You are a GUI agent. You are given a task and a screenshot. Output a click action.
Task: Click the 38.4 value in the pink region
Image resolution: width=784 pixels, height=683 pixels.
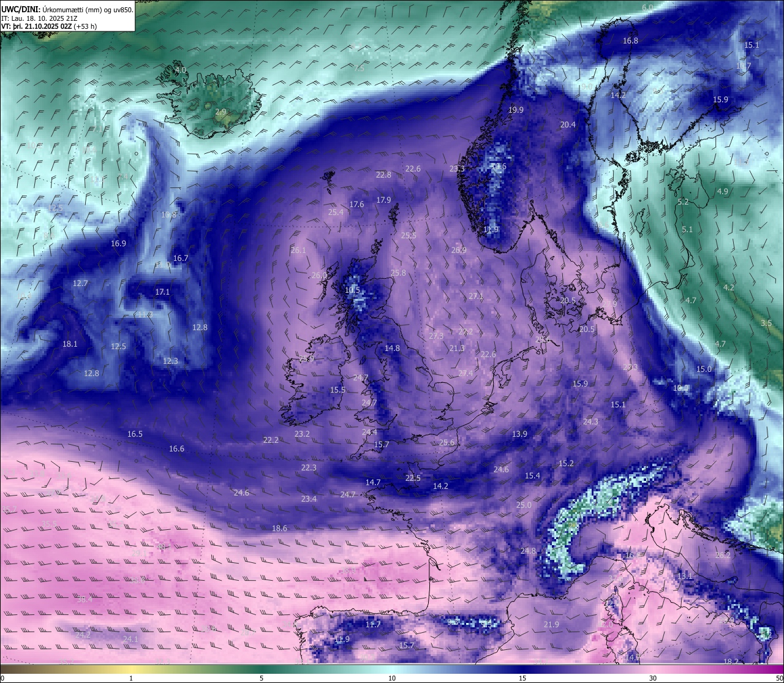tap(85, 599)
